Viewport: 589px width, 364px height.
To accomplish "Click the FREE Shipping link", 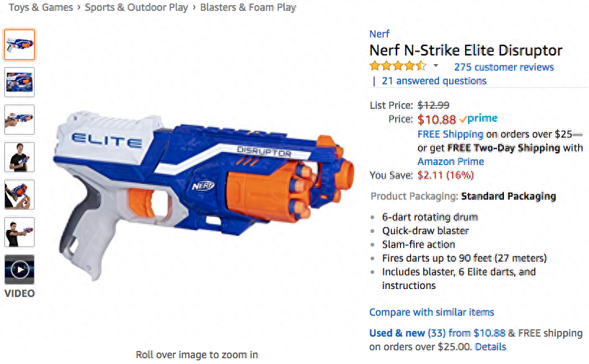I will pyautogui.click(x=451, y=134).
